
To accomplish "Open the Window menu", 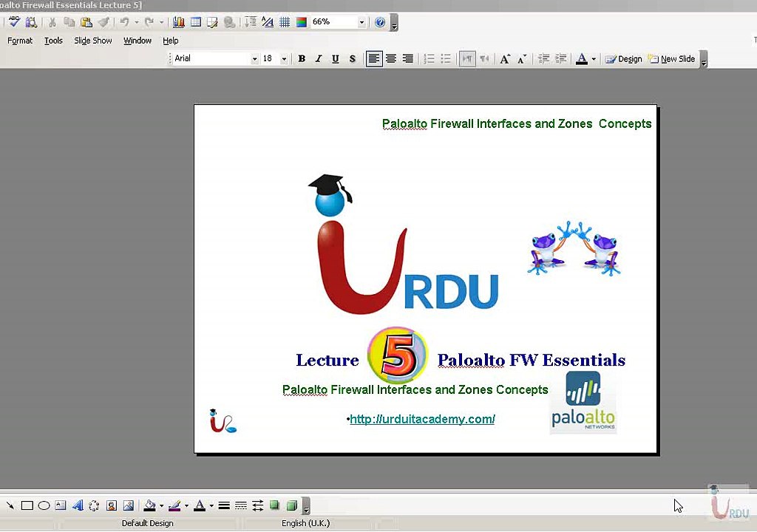I will [x=137, y=41].
